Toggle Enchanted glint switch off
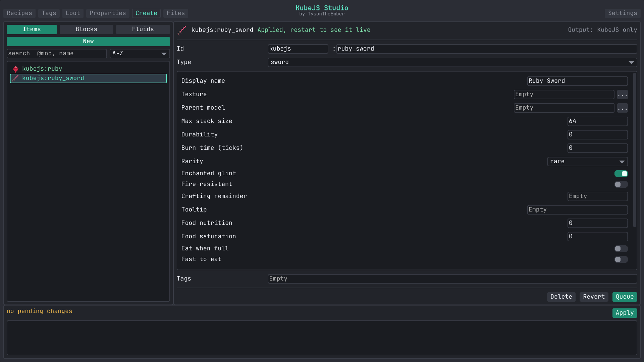The width and height of the screenshot is (644, 362). click(621, 174)
